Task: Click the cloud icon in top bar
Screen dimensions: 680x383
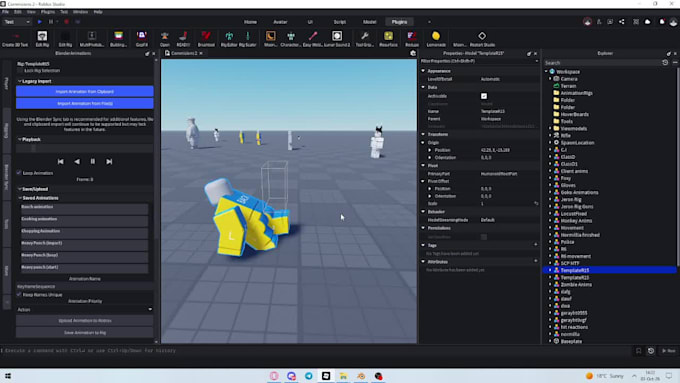Action: [647, 22]
